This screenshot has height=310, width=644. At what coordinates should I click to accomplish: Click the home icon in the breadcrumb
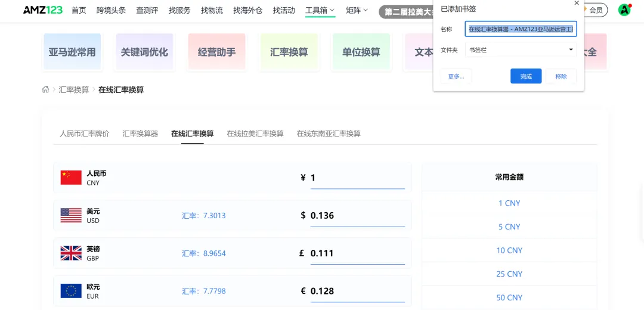point(45,89)
